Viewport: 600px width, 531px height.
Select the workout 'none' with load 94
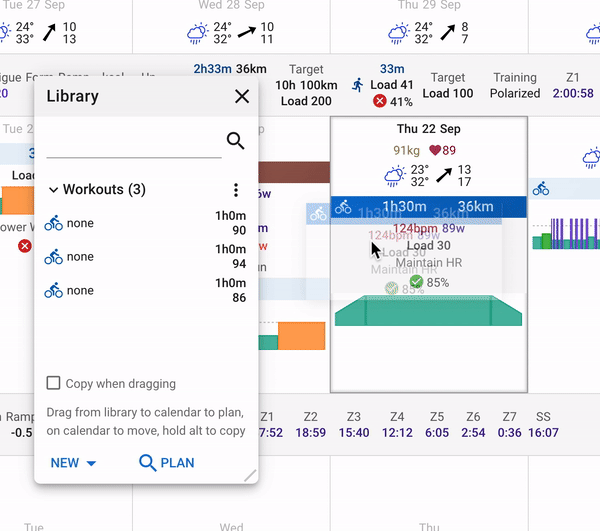(x=145, y=256)
